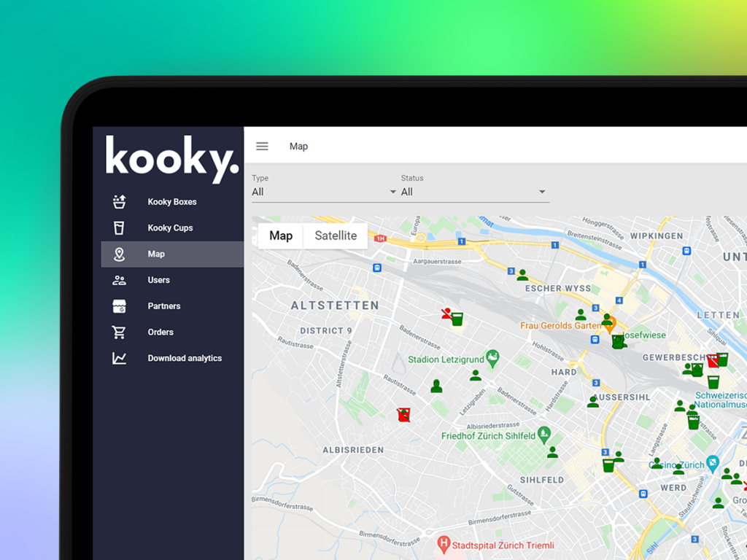Screen dimensions: 747x560
Task: Click the kooky. logo
Action: 172,159
